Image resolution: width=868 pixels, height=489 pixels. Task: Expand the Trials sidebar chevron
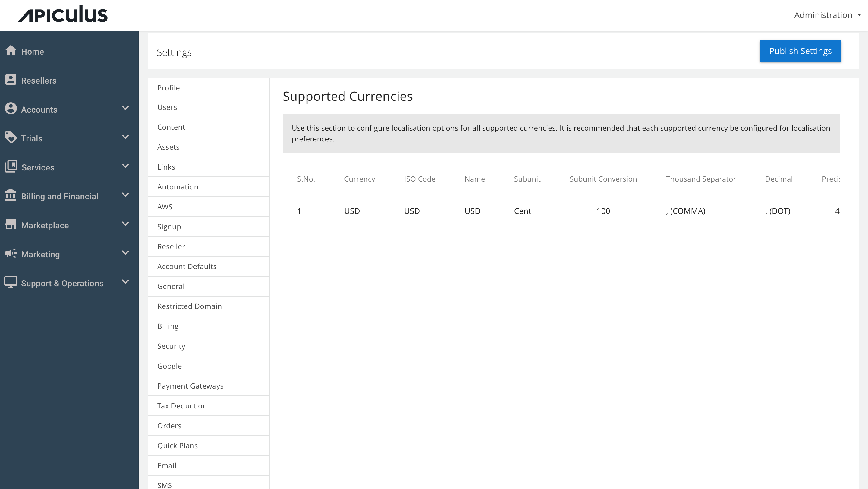coord(125,137)
